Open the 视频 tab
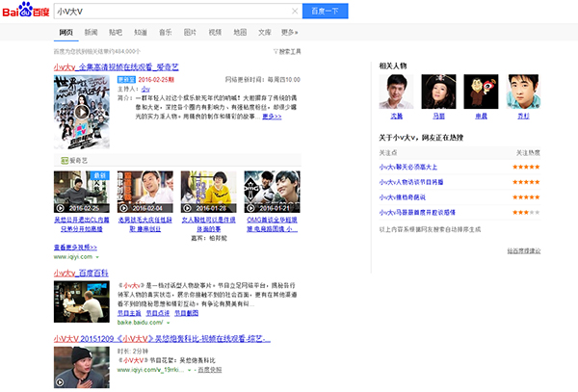The width and height of the screenshot is (578, 392). point(215,32)
